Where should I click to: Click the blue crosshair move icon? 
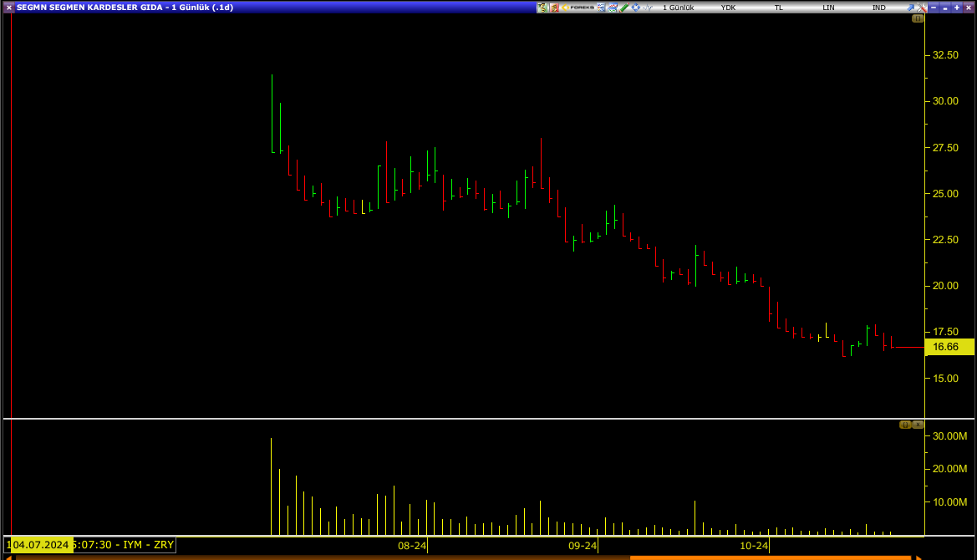click(x=636, y=7)
